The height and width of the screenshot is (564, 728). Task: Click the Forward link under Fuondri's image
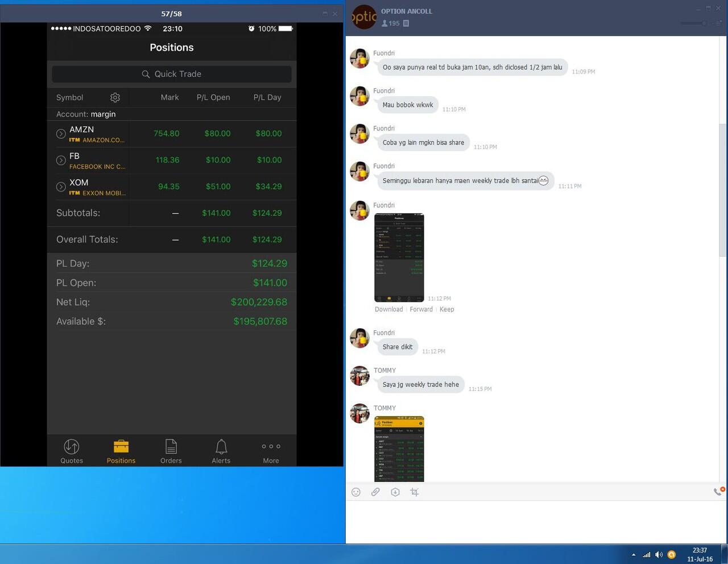point(421,310)
